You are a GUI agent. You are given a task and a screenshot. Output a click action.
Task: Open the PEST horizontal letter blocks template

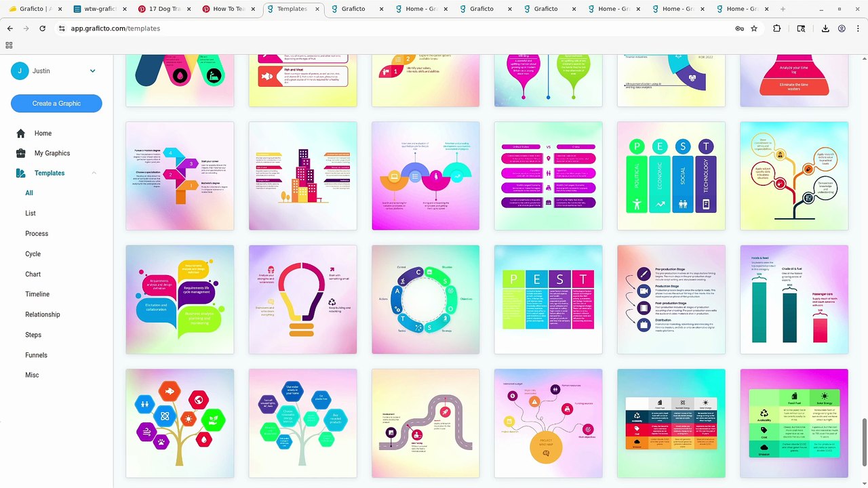click(x=548, y=300)
